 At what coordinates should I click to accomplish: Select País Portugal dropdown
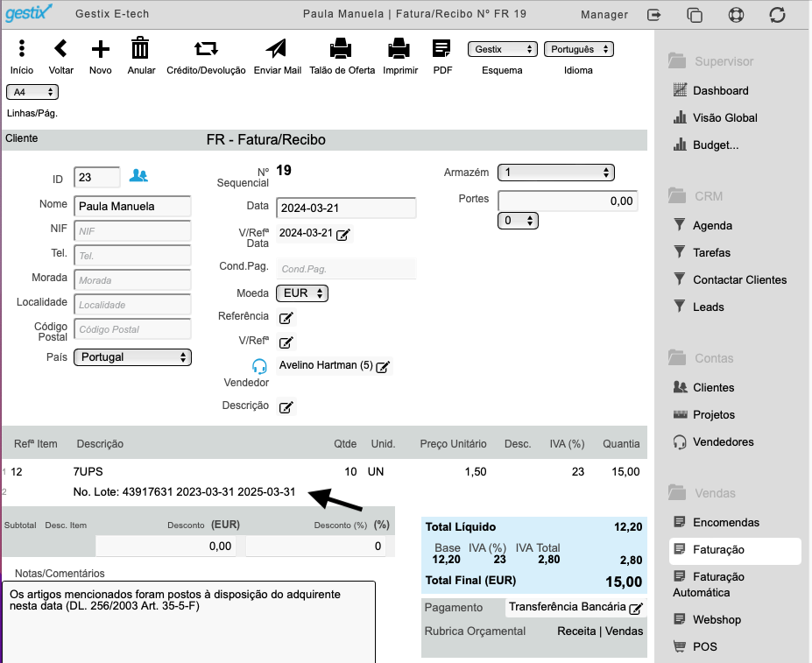click(132, 357)
